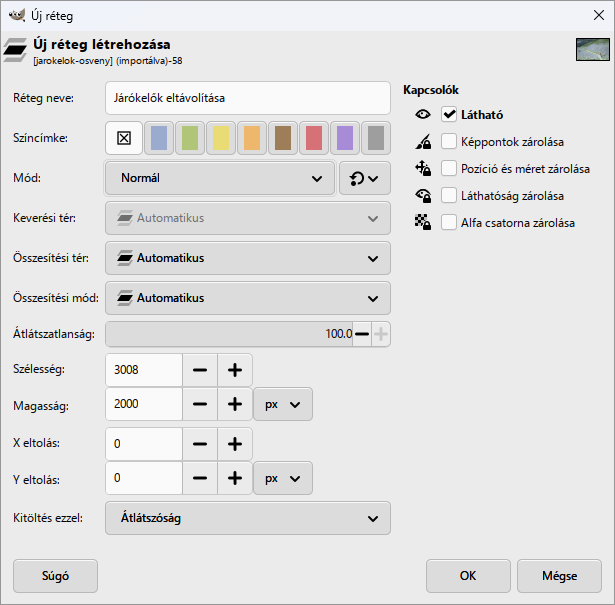The image size is (615, 605).
Task: Click the Y eltolás value field
Action: point(144,478)
